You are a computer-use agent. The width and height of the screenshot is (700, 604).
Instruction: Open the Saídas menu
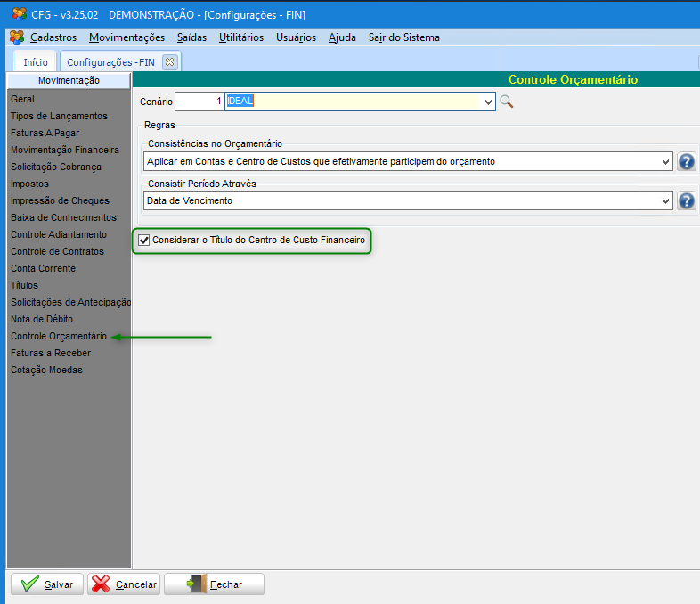click(191, 37)
